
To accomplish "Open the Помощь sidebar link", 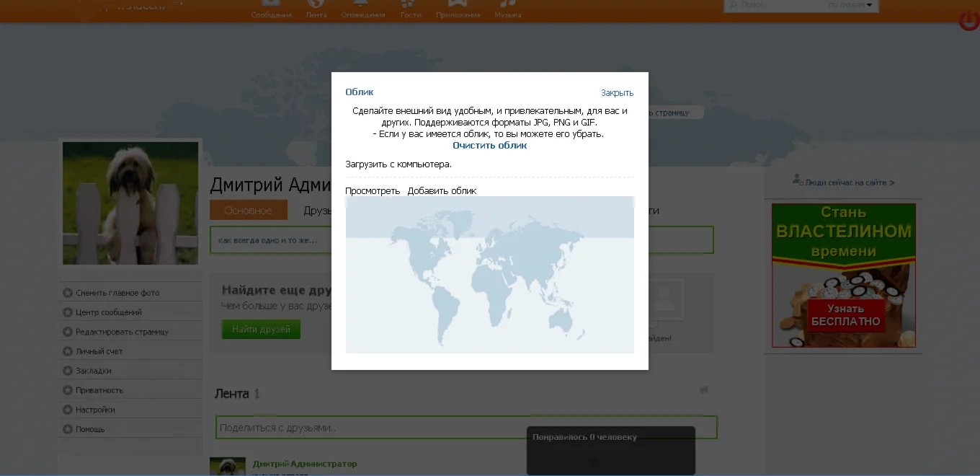I will point(90,429).
